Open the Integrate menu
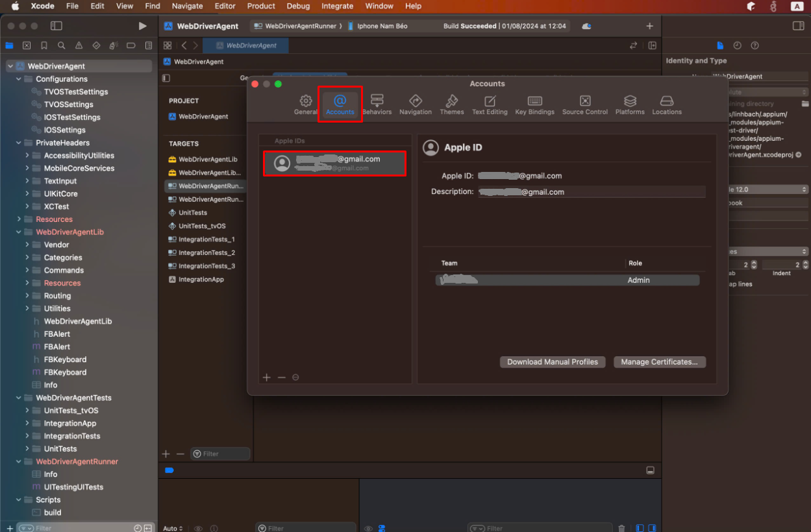The height and width of the screenshot is (532, 811). coord(338,6)
